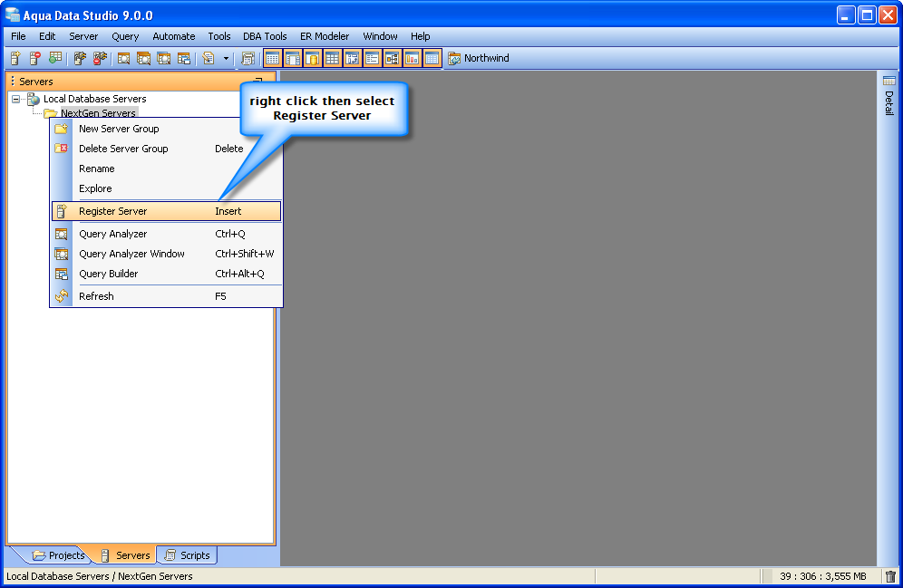Toggle the last highlighted table view button

coord(432,58)
